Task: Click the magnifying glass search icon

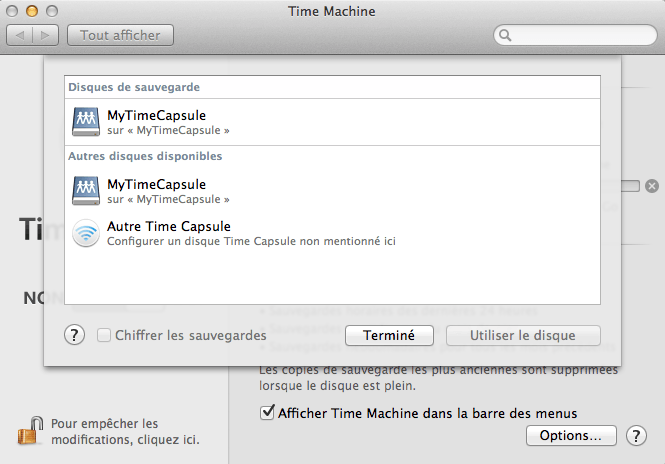Action: point(505,35)
